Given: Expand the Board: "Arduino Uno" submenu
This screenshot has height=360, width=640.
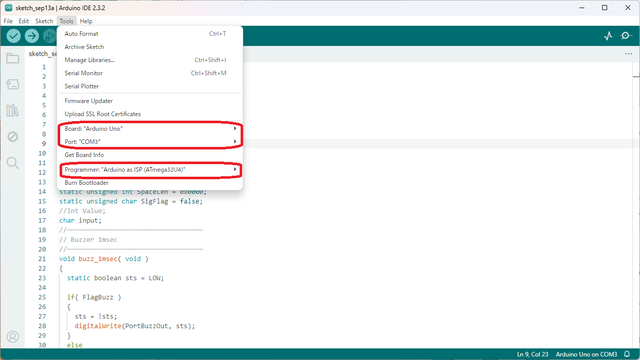Looking at the screenshot, I should (x=150, y=129).
